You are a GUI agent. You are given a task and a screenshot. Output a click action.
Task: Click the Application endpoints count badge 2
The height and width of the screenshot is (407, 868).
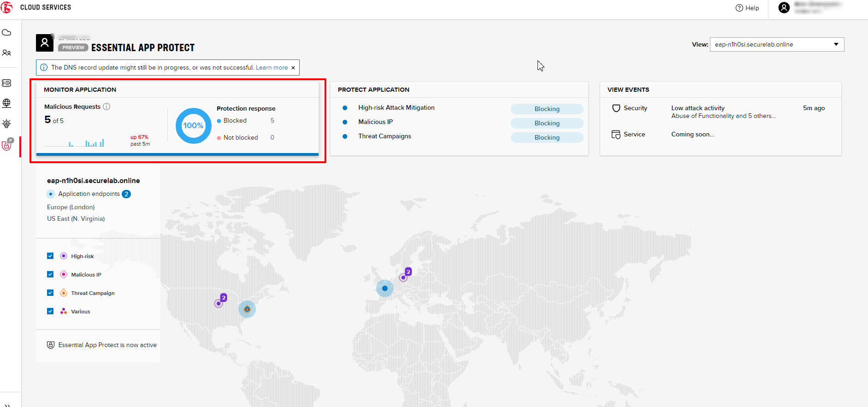point(126,194)
